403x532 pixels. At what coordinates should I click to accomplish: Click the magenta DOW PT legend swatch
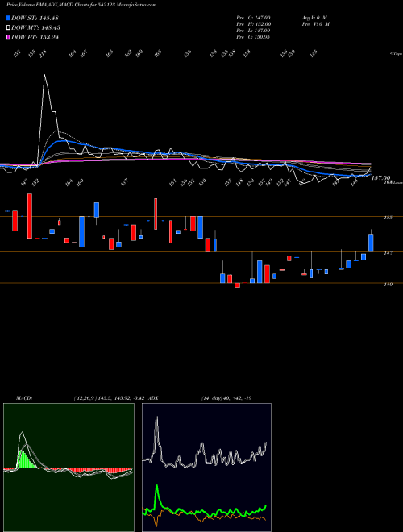click(9, 37)
